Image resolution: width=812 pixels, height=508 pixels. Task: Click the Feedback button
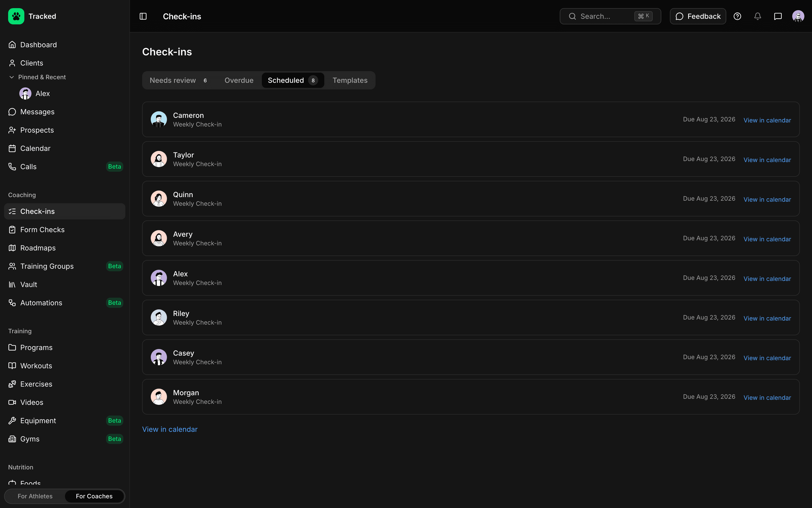tap(698, 16)
